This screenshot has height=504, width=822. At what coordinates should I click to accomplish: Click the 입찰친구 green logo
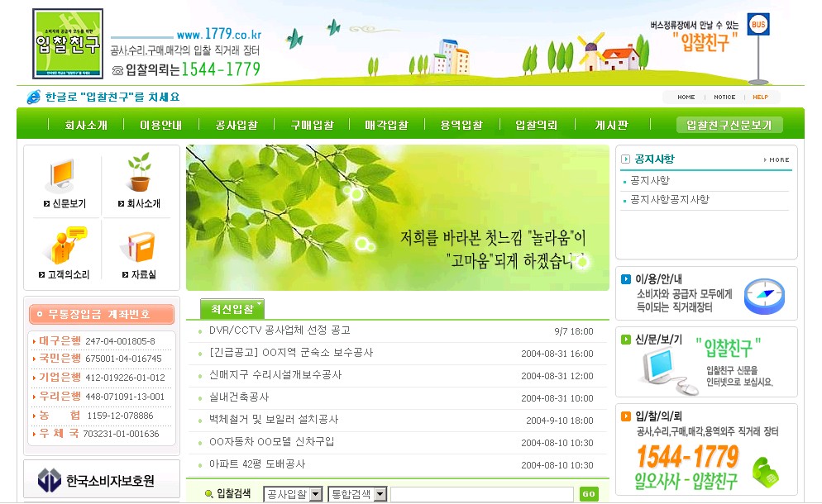coord(68,44)
